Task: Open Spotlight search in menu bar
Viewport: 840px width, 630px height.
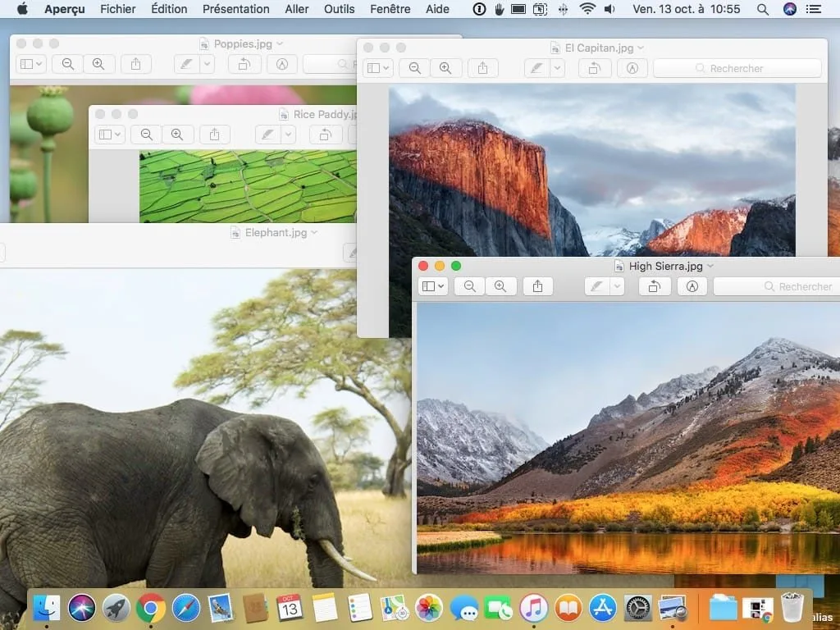Action: (763, 9)
